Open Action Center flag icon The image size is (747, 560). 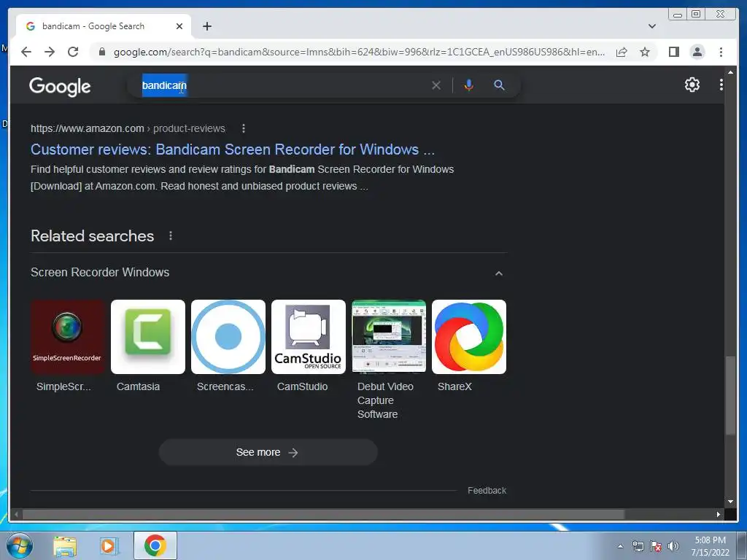point(656,546)
